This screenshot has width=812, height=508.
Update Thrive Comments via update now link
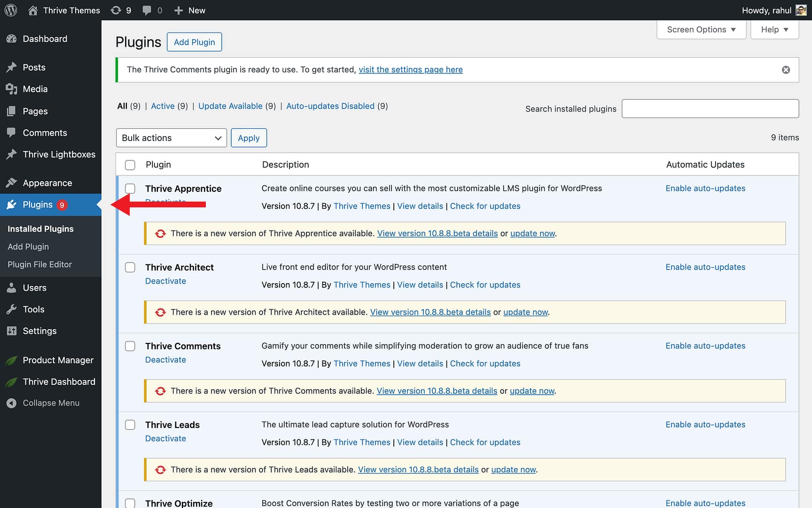531,390
